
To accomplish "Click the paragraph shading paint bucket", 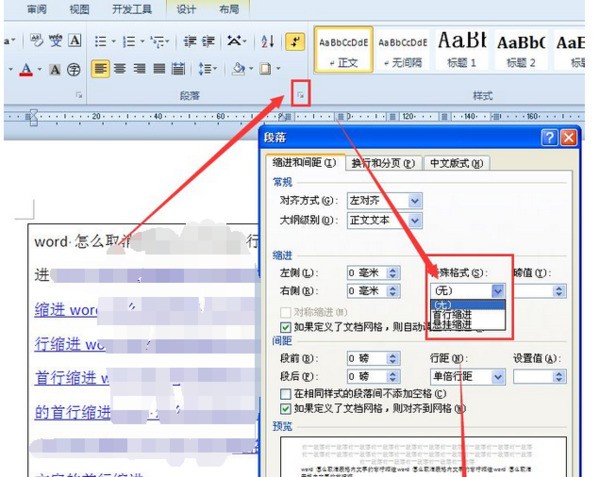I will pos(238,69).
